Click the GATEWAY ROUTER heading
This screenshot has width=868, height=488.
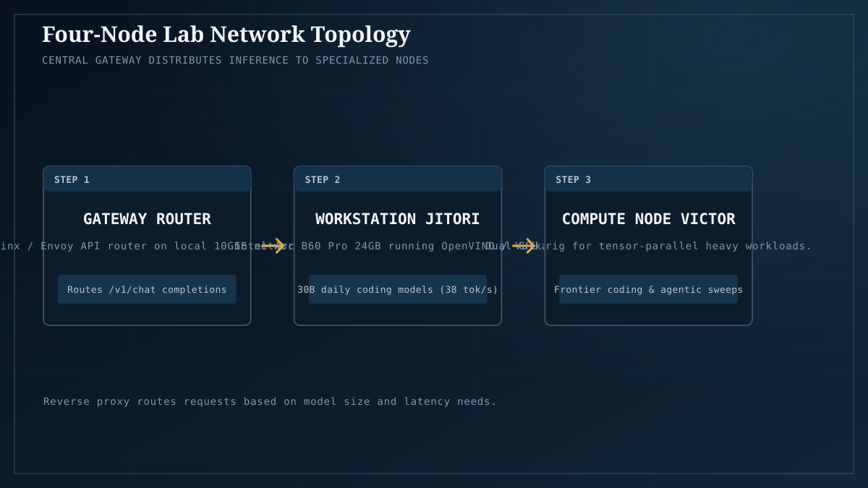(x=147, y=219)
